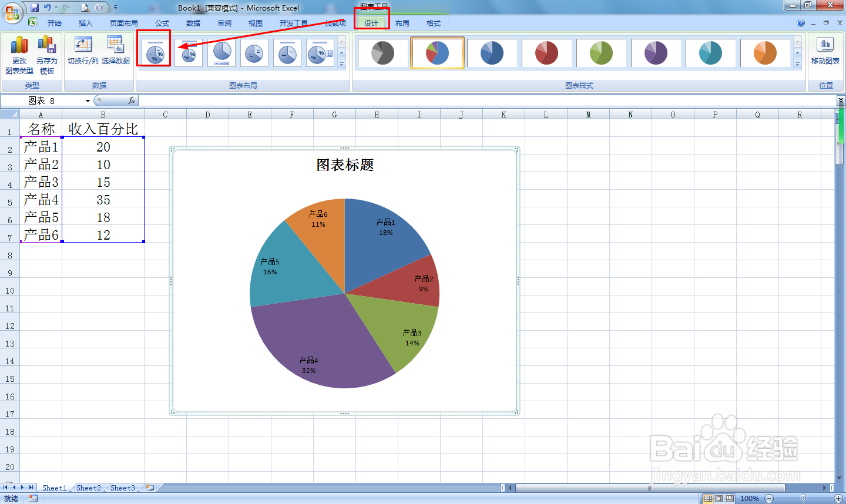The image size is (846, 504).
Task: Save the workbook via quick access toolbar
Action: [35, 8]
